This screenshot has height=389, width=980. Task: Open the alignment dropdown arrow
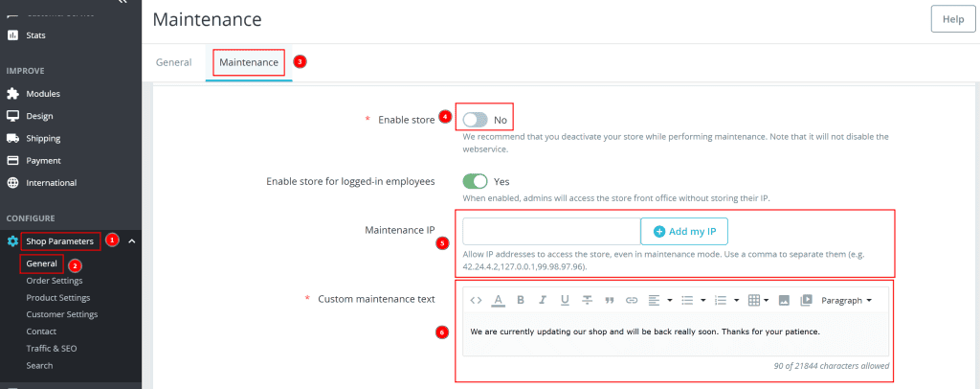point(669,300)
